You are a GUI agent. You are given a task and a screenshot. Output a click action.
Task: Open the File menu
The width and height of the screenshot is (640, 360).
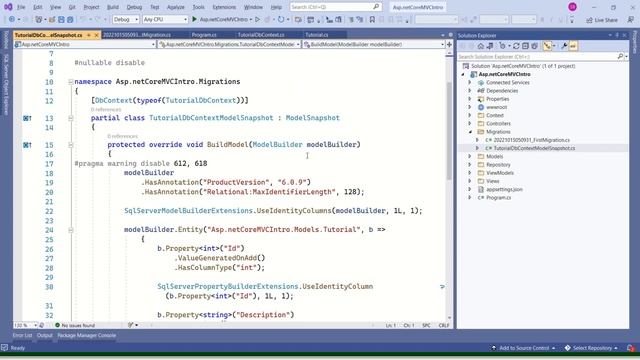click(21, 7)
